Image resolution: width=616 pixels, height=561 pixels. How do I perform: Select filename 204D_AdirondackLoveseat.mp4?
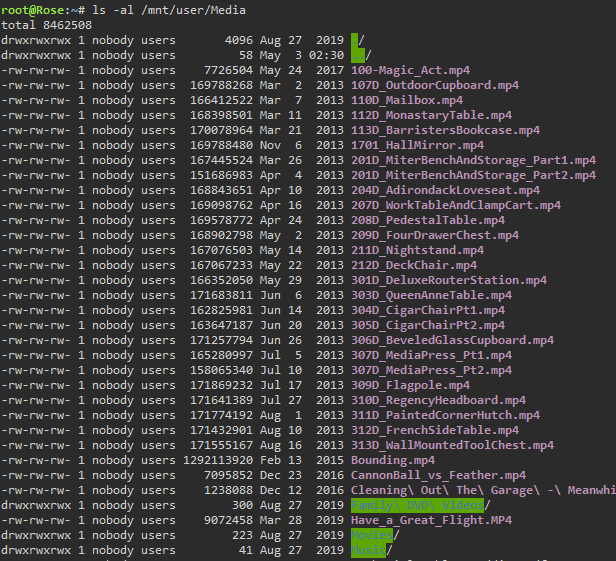445,190
